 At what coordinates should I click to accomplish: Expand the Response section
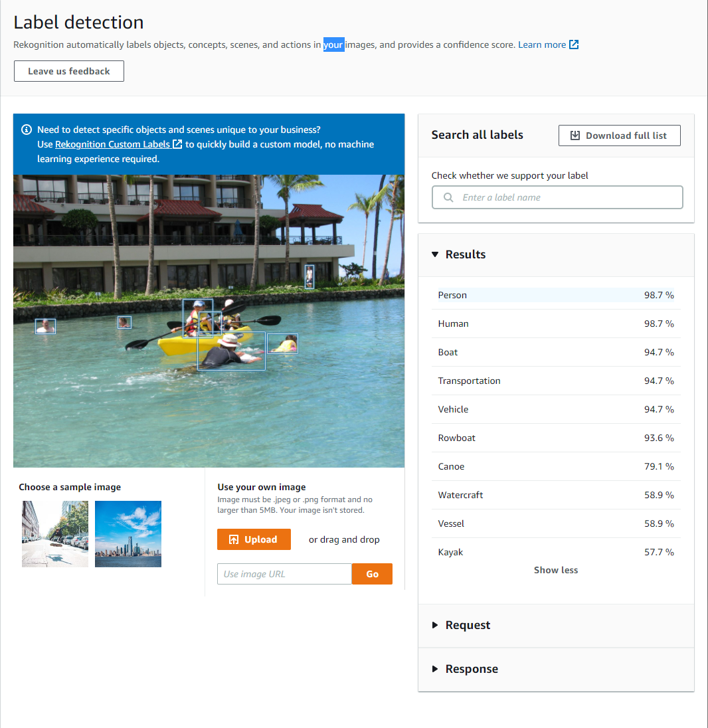click(x=435, y=669)
